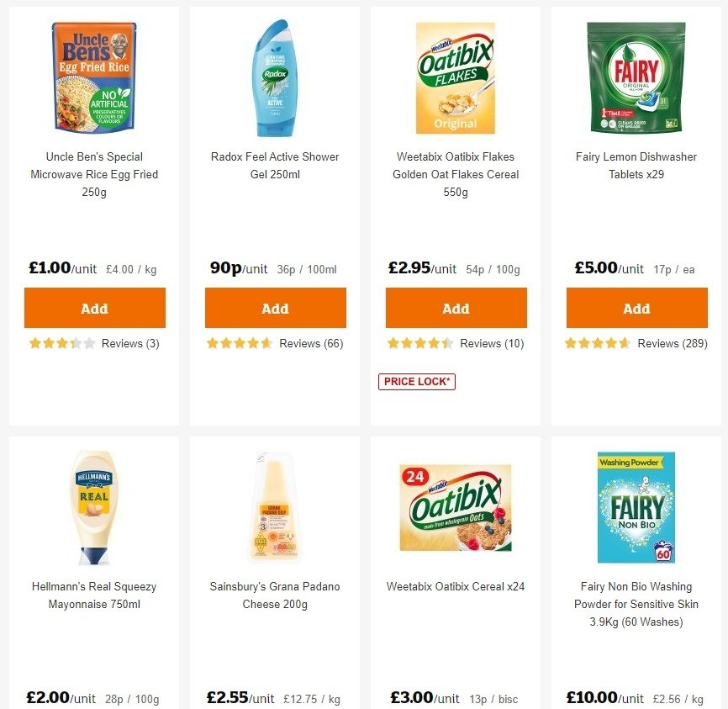Image resolution: width=728 pixels, height=709 pixels.
Task: Open Uncle Ben's Special Microwave Rice page
Action: [x=94, y=174]
